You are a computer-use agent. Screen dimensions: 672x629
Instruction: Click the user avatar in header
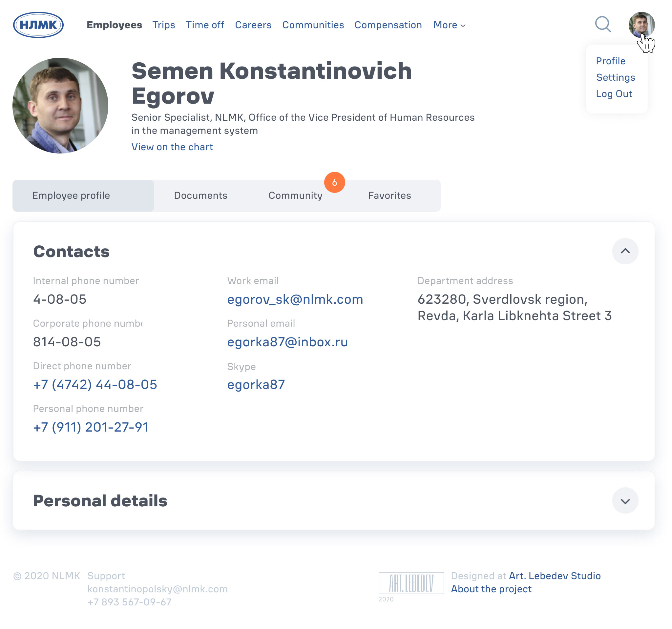pyautogui.click(x=641, y=24)
